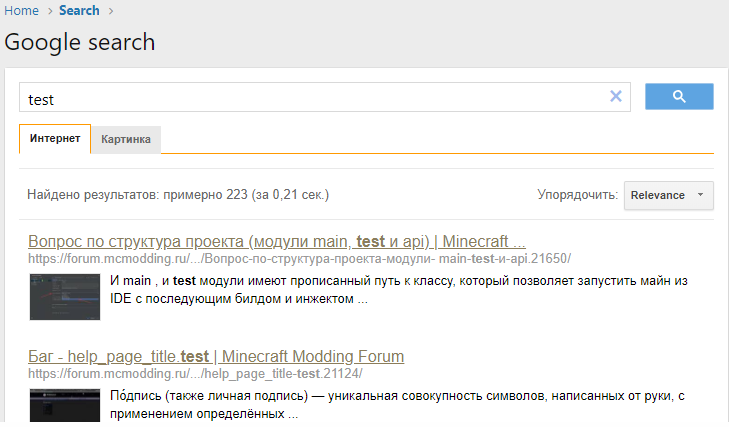The image size is (729, 427).
Task: Click the 'Упорядочить:' label
Action: [x=577, y=194]
